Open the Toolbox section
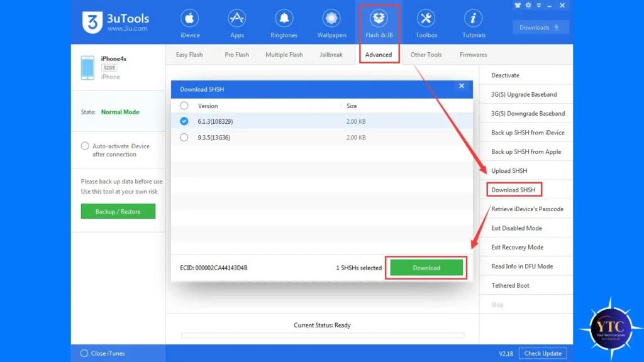The image size is (644, 362). (426, 23)
